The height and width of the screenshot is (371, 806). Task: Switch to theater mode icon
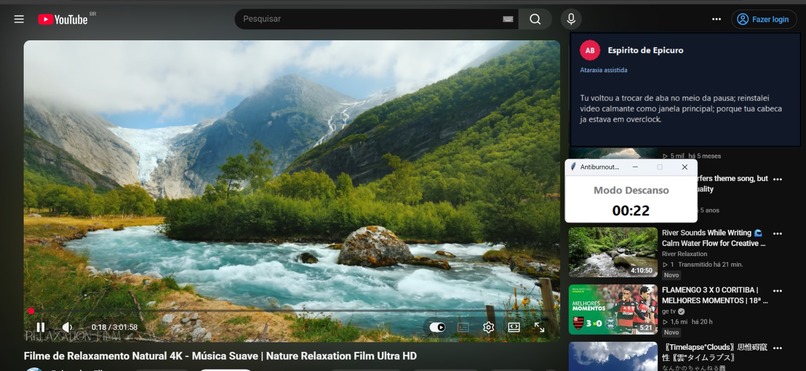(x=514, y=327)
